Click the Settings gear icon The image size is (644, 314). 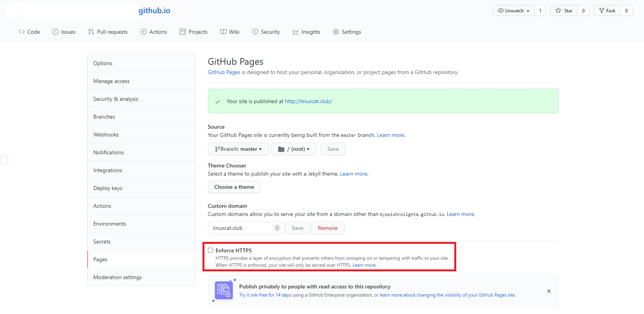coord(336,32)
